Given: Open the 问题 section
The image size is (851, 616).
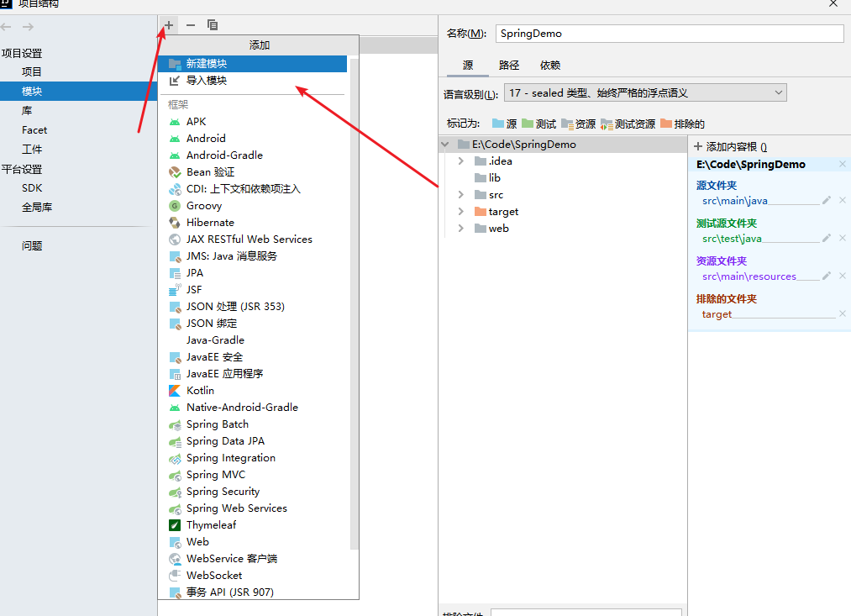Looking at the screenshot, I should (31, 246).
